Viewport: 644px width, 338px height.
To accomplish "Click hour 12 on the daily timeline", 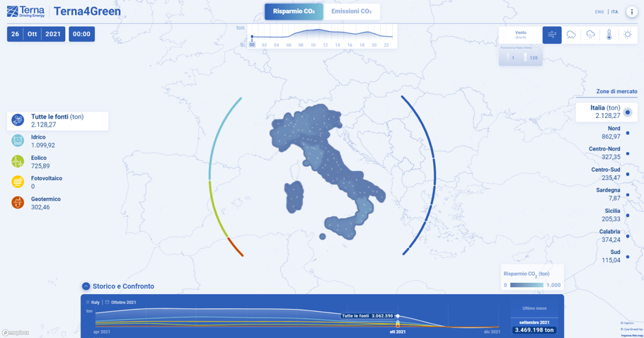I will point(326,45).
